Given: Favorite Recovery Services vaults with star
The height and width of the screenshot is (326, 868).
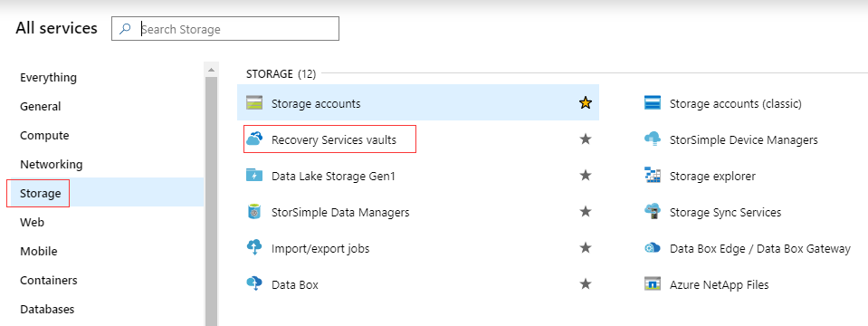Looking at the screenshot, I should [x=585, y=139].
